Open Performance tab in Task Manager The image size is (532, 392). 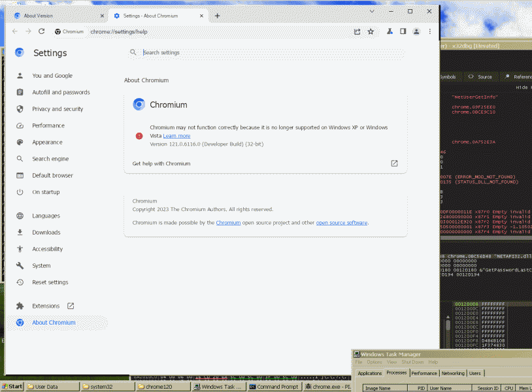pos(424,373)
